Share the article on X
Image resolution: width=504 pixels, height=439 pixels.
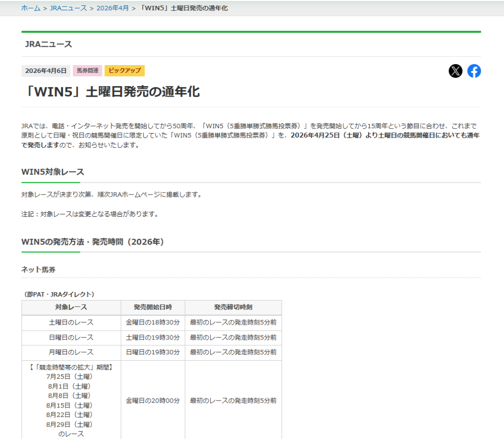click(455, 71)
